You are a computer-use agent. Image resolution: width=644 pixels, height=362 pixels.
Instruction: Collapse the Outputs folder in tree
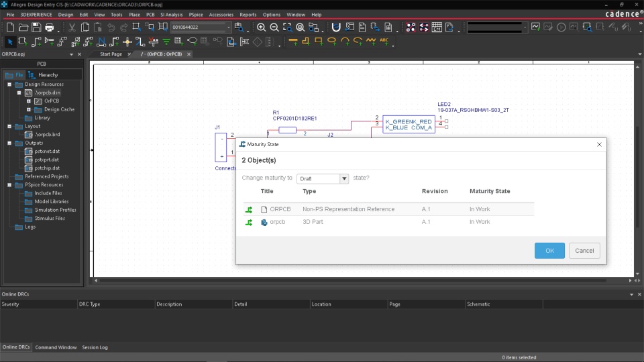click(x=9, y=143)
